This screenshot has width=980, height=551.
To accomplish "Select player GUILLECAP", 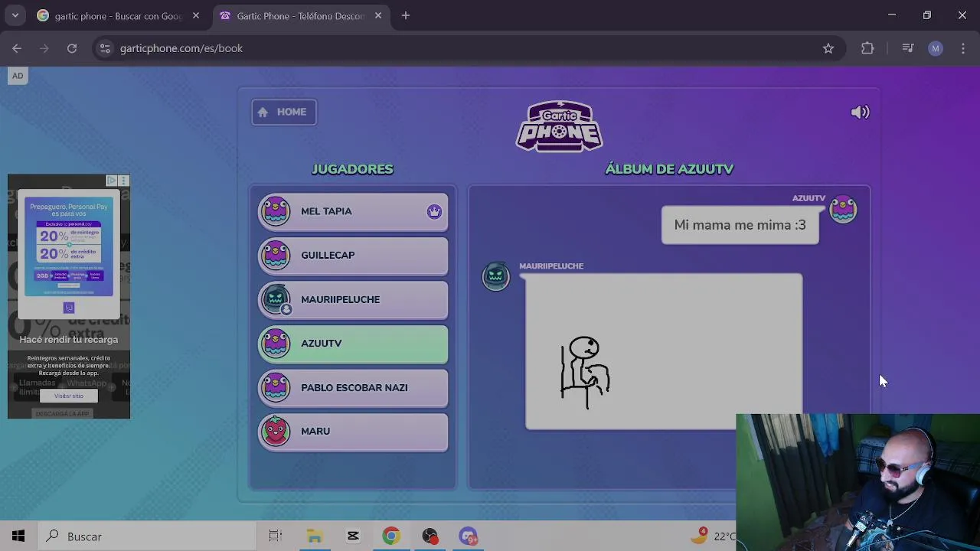I will 353,255.
